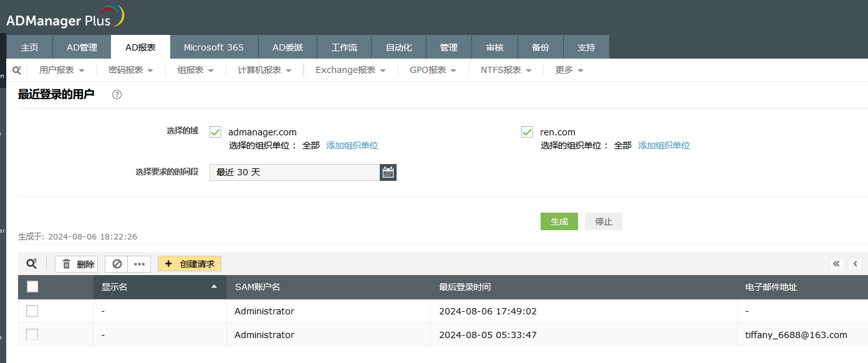Switch to 审核 tab
Viewport: 868px width, 363px height.
(494, 47)
